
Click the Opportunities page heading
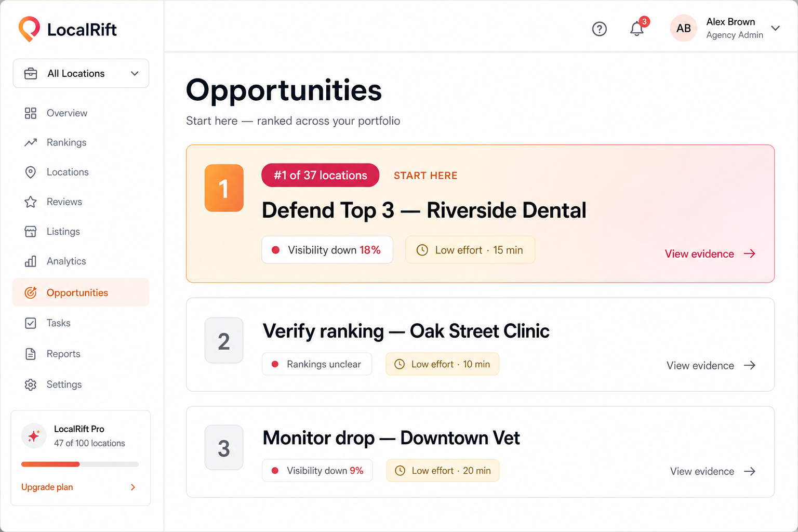[x=284, y=91]
